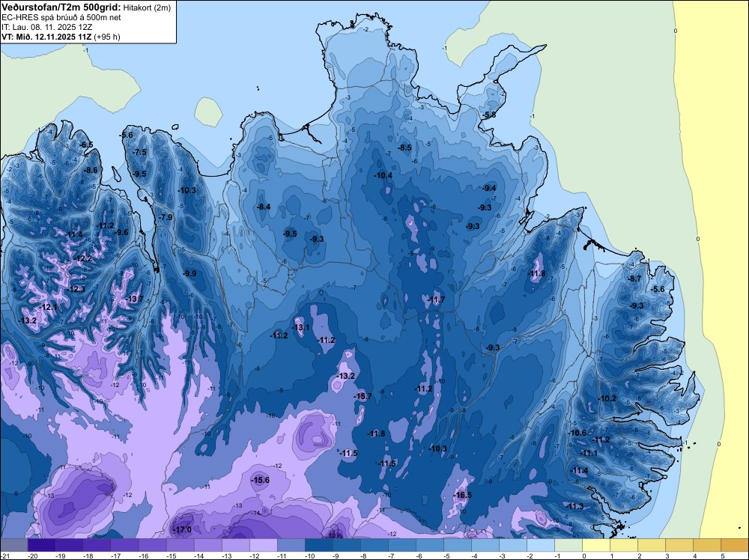Click the -16 label on the color scale
Screen dimensions: 749x560
tap(144, 556)
